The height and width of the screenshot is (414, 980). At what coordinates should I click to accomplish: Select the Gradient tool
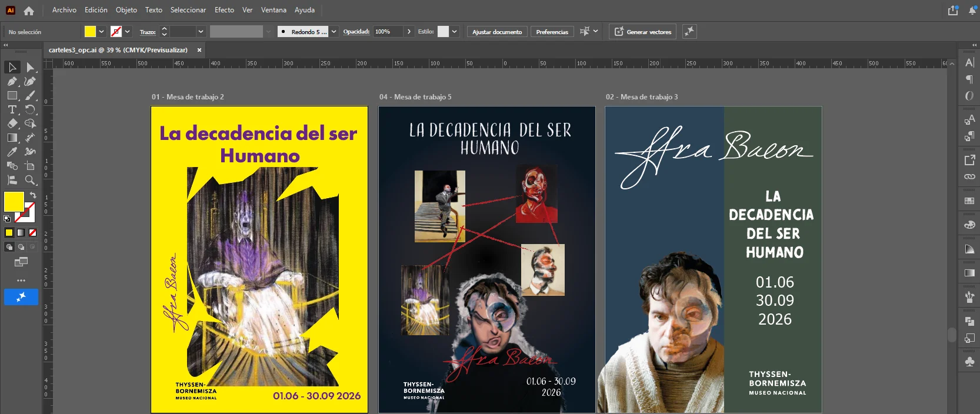pyautogui.click(x=12, y=138)
